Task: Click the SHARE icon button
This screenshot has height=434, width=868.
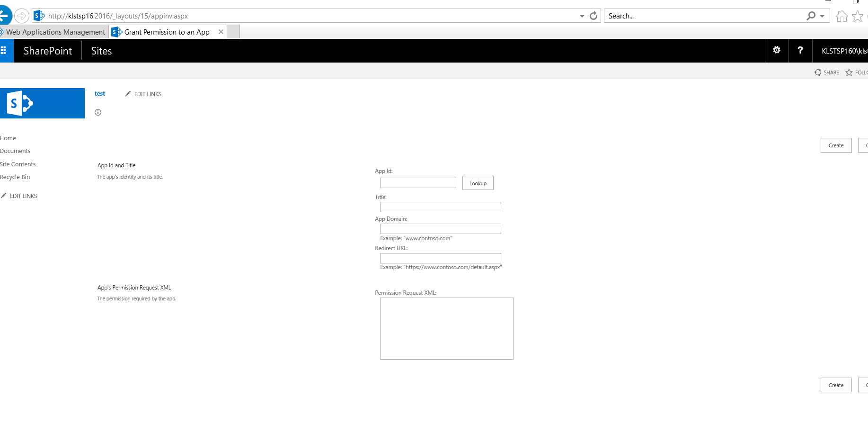Action: point(827,72)
